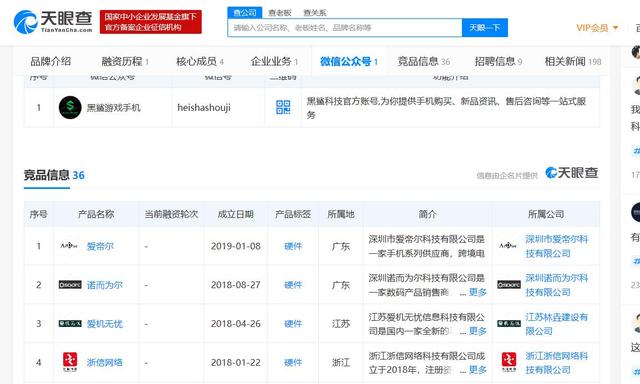Screen dimensions: 640x384
Task: Click 硬件 tag in 爱机无忧 row
Action: (x=293, y=324)
